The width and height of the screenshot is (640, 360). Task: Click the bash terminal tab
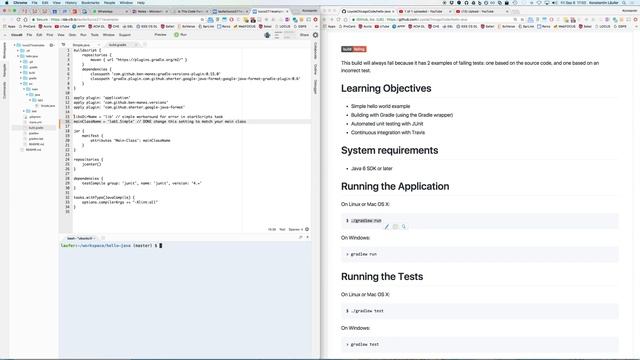pyautogui.click(x=80, y=238)
